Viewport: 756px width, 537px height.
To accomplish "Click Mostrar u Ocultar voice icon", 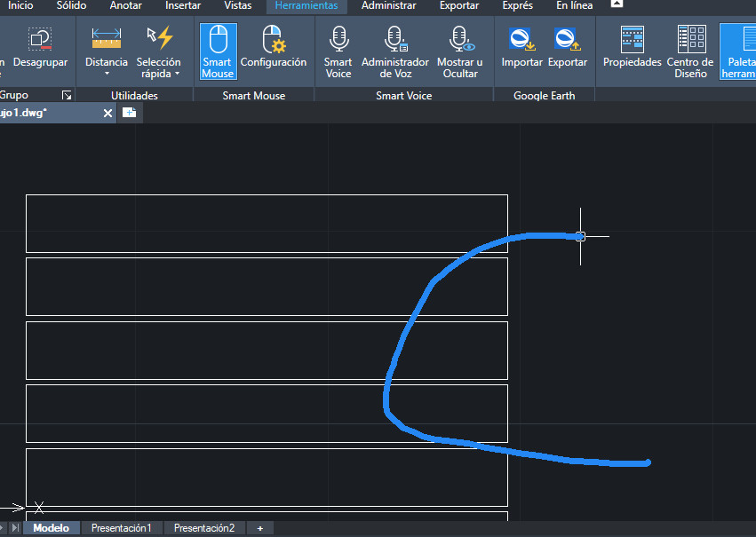I will point(460,39).
